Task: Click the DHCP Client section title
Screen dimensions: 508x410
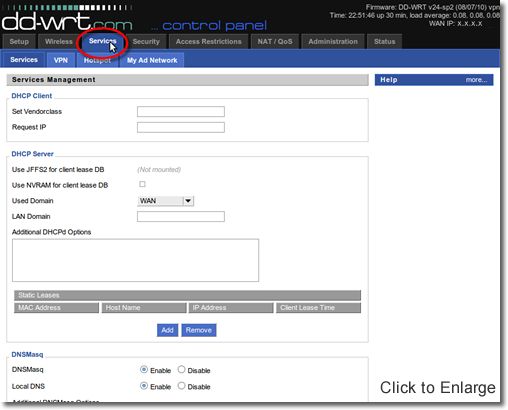Action: 32,96
